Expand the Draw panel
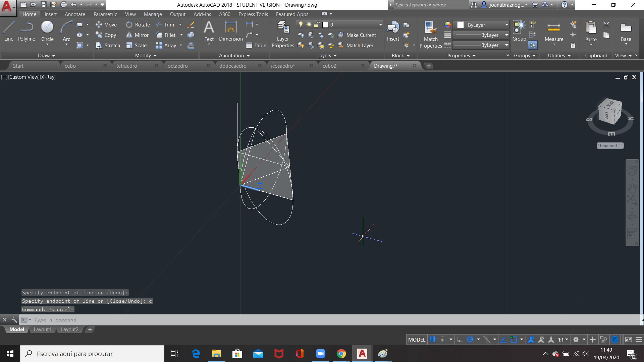 point(46,56)
